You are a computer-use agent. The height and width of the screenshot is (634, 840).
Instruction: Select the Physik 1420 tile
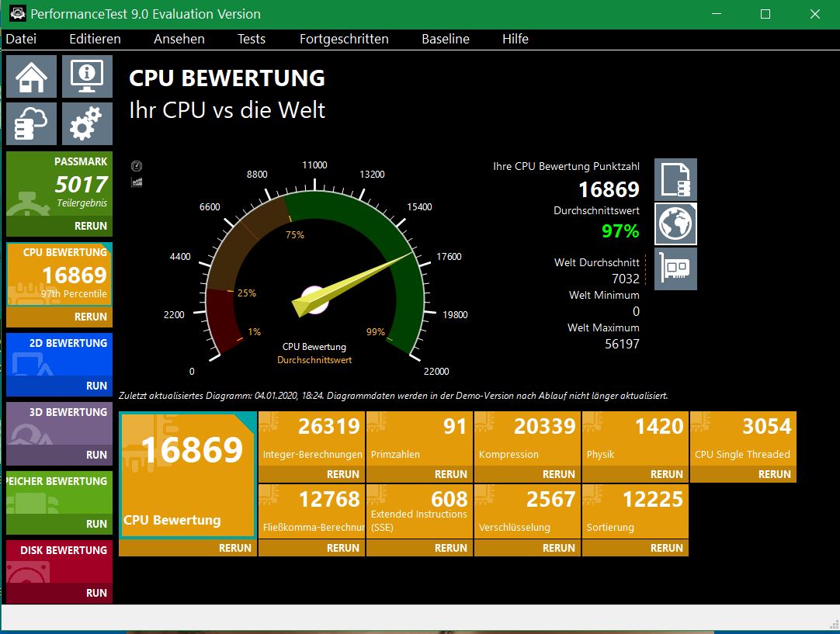coord(635,438)
